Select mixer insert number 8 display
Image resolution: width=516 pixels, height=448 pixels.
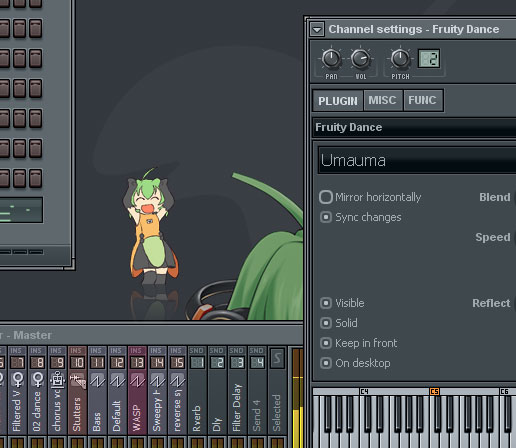[x=37, y=362]
